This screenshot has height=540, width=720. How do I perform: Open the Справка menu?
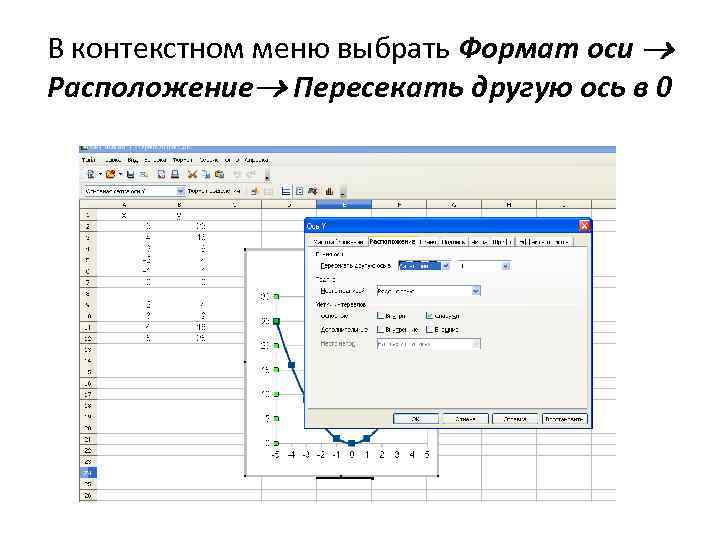256,160
